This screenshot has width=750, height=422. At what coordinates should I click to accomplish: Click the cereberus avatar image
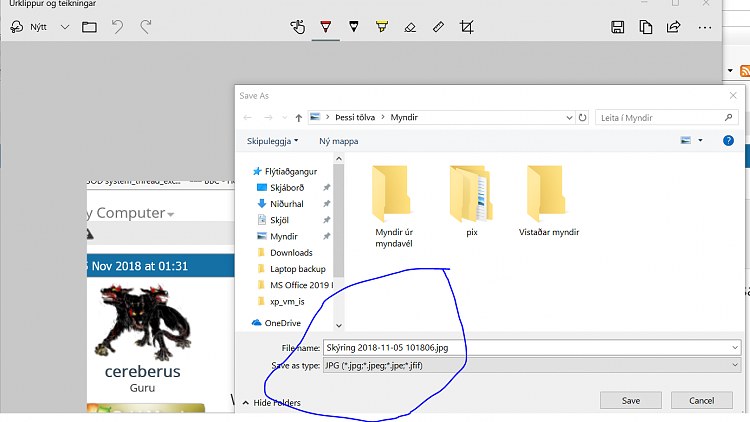[143, 322]
